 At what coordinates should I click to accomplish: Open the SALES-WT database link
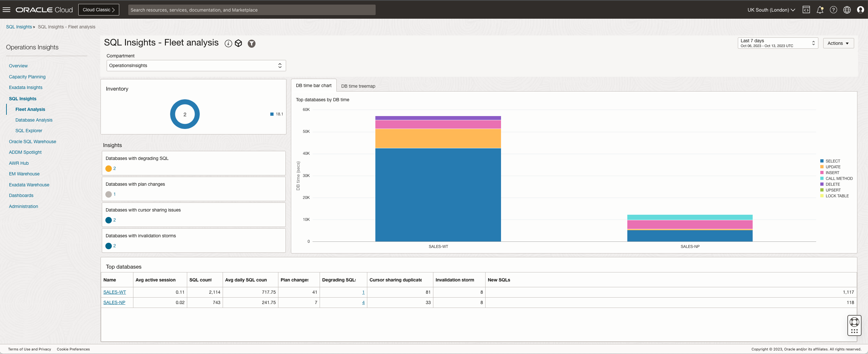(x=115, y=292)
